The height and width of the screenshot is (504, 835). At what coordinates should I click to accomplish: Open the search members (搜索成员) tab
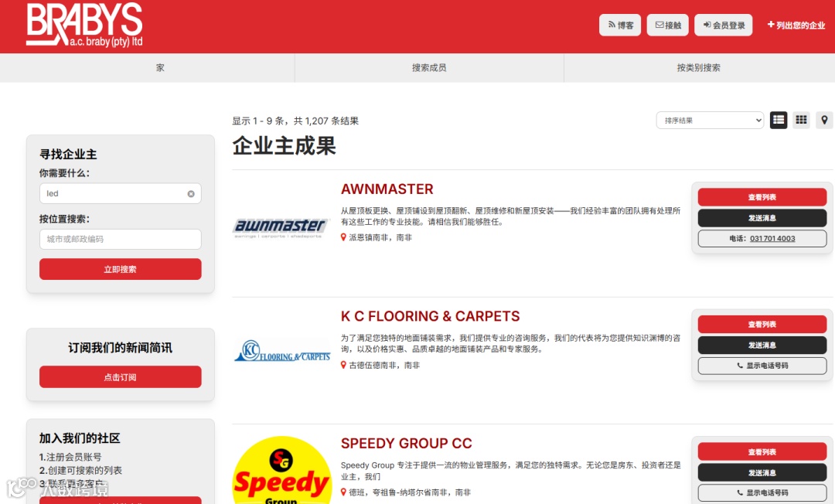click(x=429, y=67)
